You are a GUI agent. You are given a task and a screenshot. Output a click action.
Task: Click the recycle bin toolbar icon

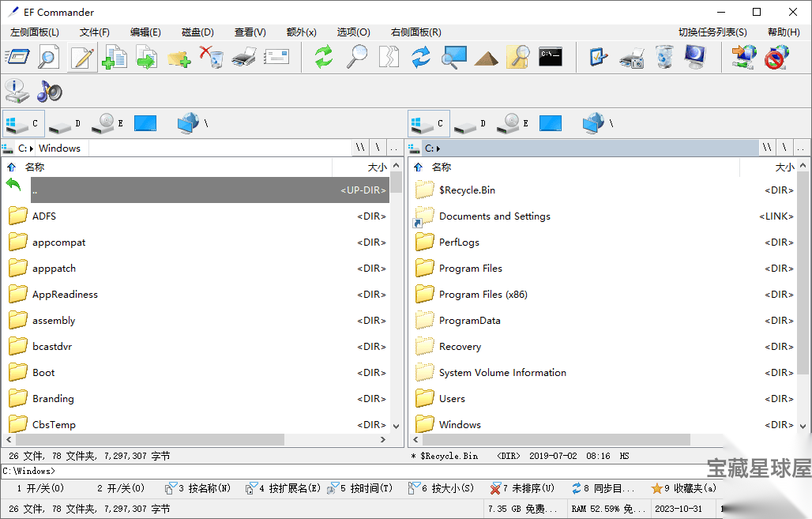pyautogui.click(x=664, y=57)
